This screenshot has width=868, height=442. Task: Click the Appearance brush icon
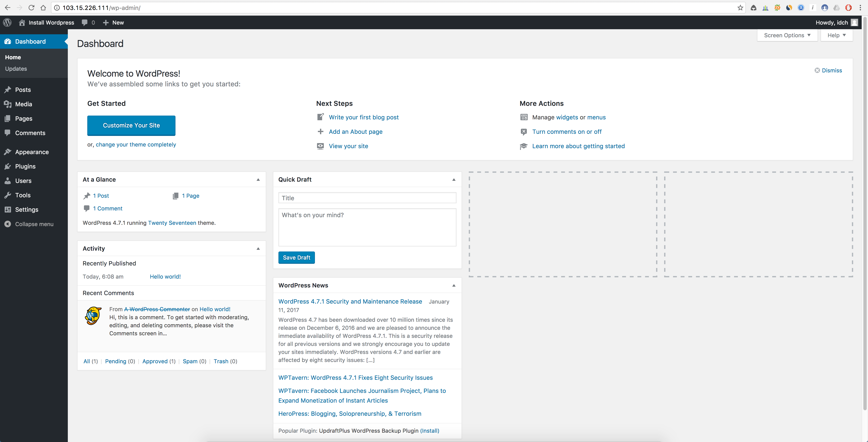point(8,152)
